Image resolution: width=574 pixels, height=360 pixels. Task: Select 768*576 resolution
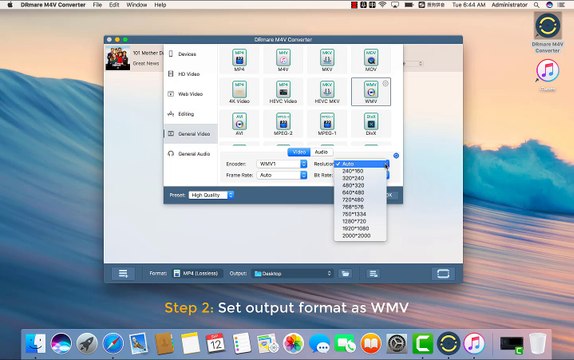point(360,207)
